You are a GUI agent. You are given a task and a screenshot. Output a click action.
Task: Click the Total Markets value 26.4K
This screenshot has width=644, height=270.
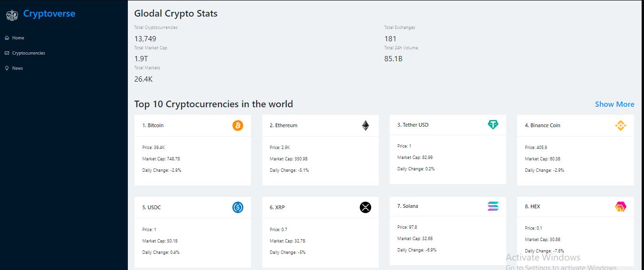coord(144,79)
